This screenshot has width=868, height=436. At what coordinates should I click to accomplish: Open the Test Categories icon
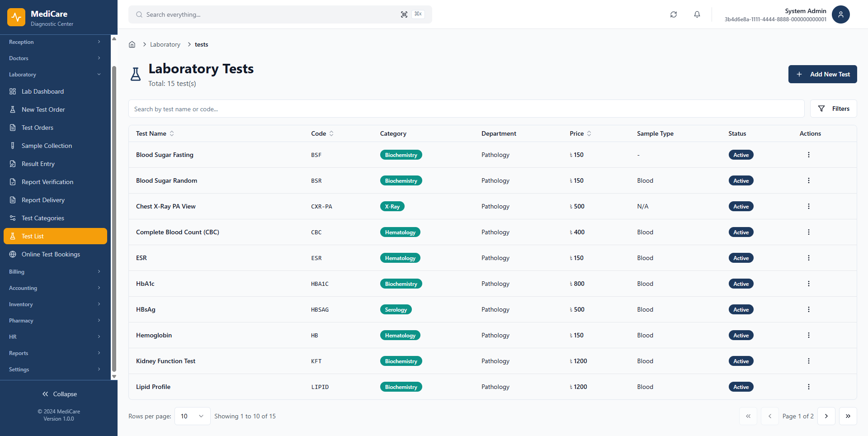click(x=13, y=218)
